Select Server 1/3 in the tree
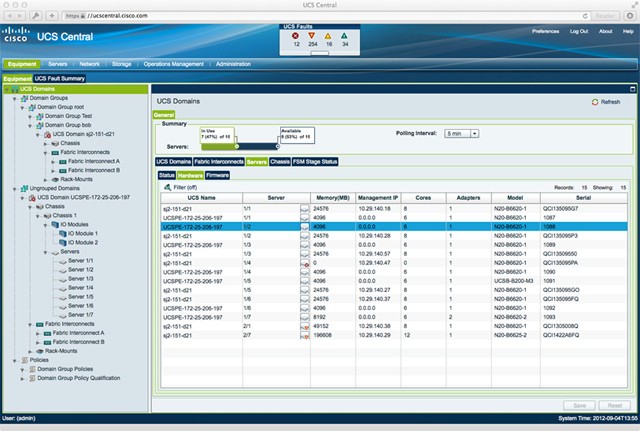The width and height of the screenshot is (640, 431). (82, 279)
